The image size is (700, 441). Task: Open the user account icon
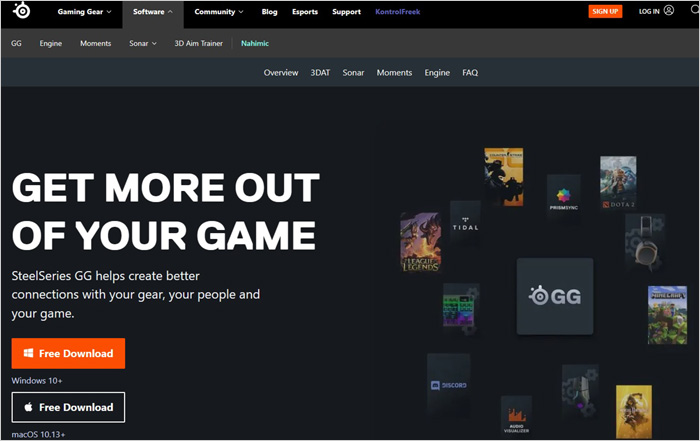pos(668,10)
